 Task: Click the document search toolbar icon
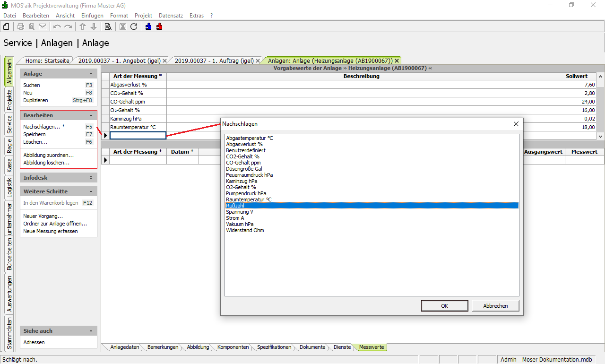point(108,26)
